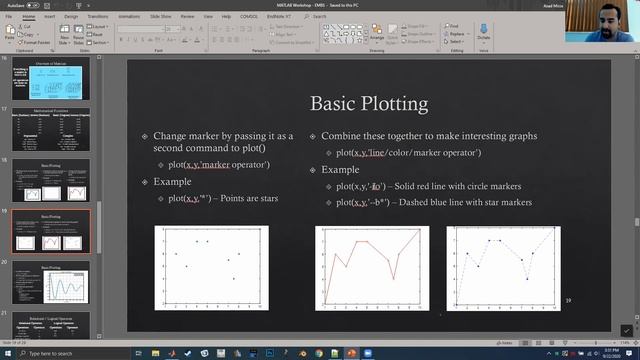The height and width of the screenshot is (360, 640).
Task: Switch to Slide Sorter view
Action: [x=538, y=343]
